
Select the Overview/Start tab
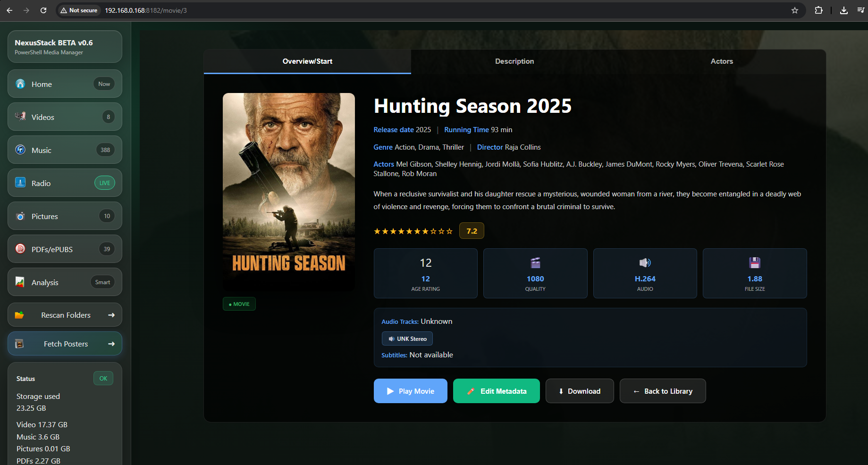307,61
